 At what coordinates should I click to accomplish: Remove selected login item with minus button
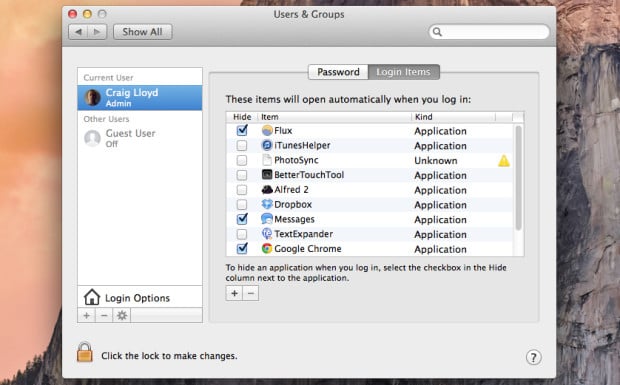251,293
